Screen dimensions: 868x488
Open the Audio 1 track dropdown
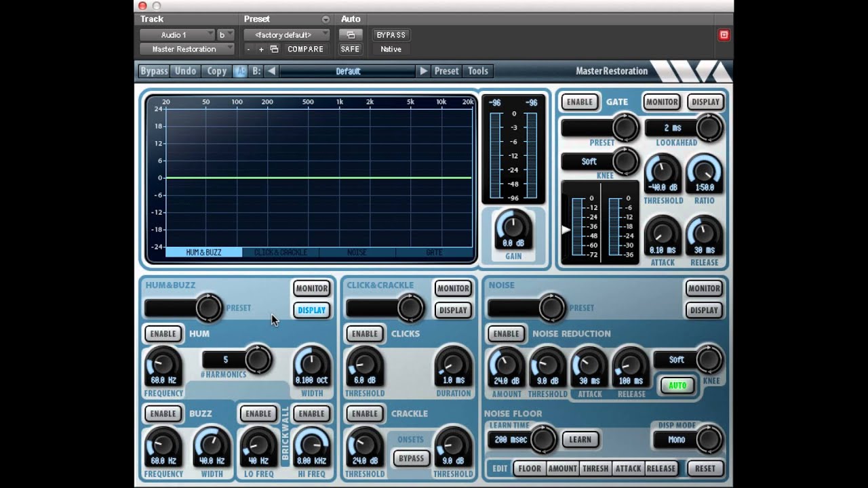tap(178, 35)
